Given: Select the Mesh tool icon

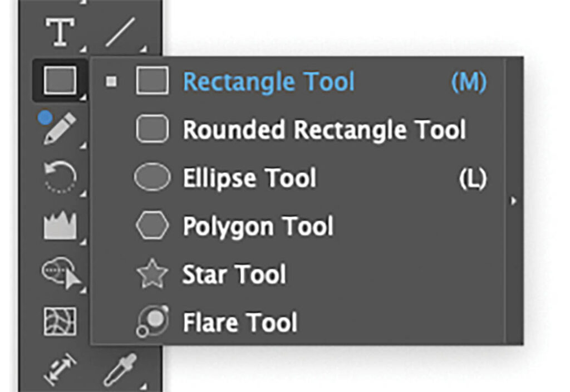Looking at the screenshot, I should 60,321.
